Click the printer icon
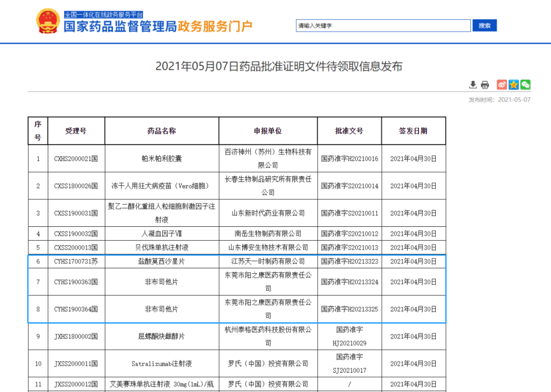 (485, 85)
